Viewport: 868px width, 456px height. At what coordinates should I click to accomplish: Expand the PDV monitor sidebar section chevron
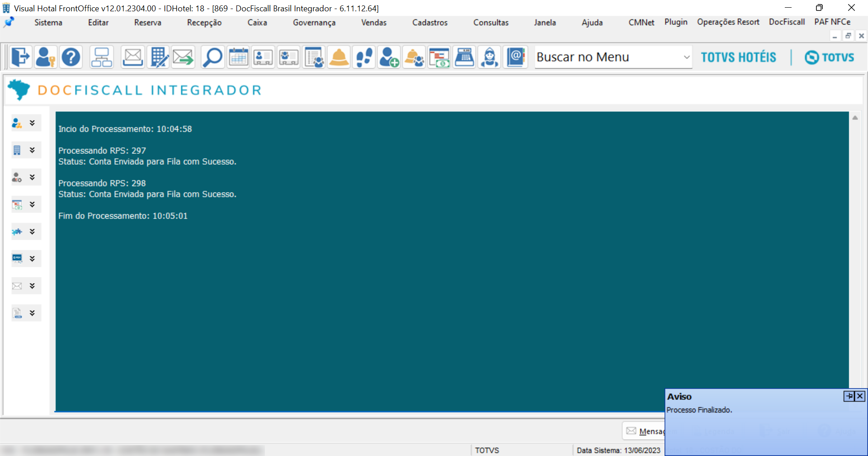[x=32, y=259]
